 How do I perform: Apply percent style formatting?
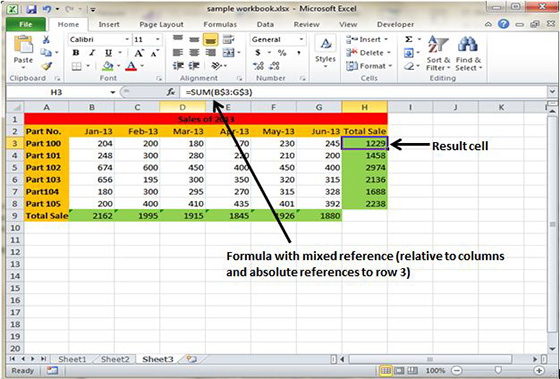tap(282, 53)
